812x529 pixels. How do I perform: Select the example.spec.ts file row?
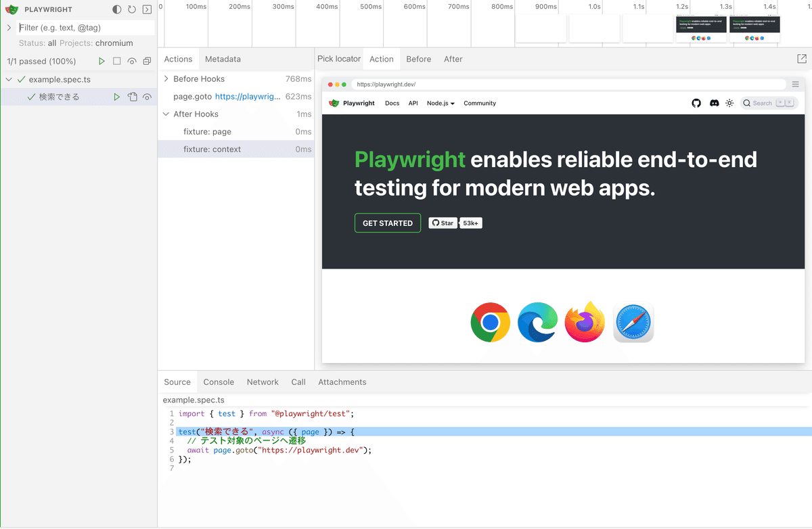78,79
